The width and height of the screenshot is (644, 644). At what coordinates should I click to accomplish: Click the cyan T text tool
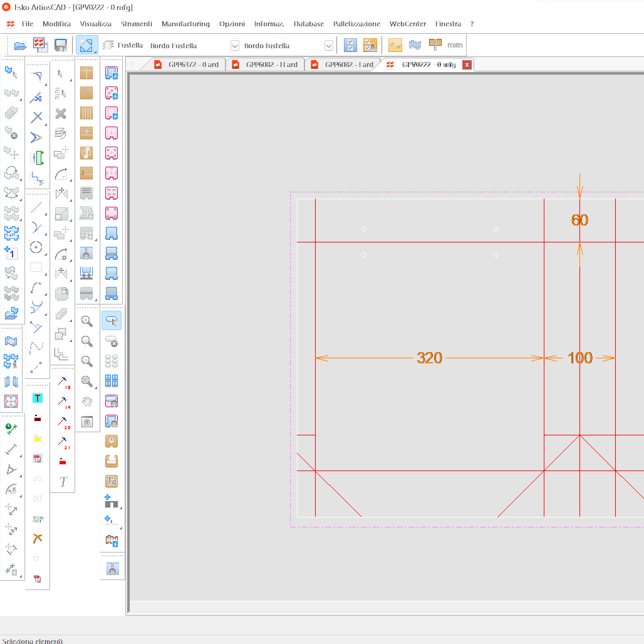pyautogui.click(x=38, y=398)
